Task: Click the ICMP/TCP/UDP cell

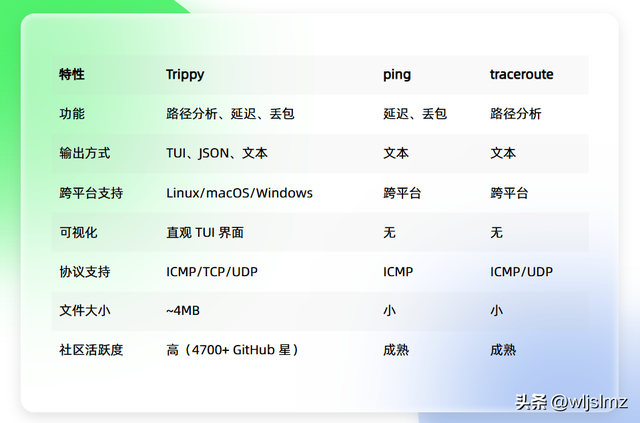Action: (212, 272)
